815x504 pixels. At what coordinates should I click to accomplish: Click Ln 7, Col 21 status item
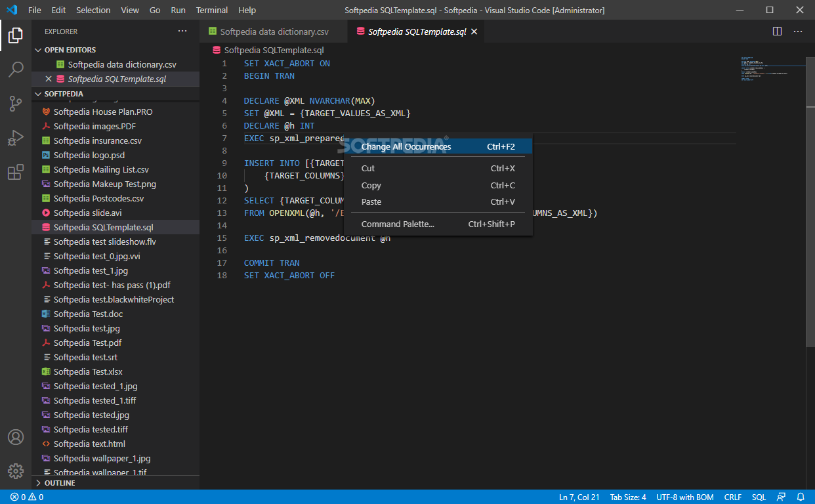(x=579, y=497)
